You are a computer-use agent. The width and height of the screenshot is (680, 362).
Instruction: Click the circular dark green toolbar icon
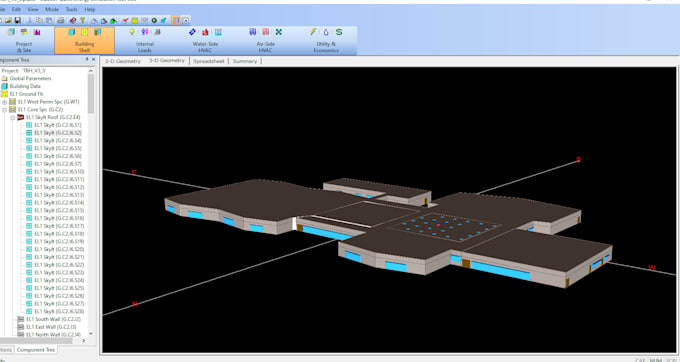coord(154,20)
